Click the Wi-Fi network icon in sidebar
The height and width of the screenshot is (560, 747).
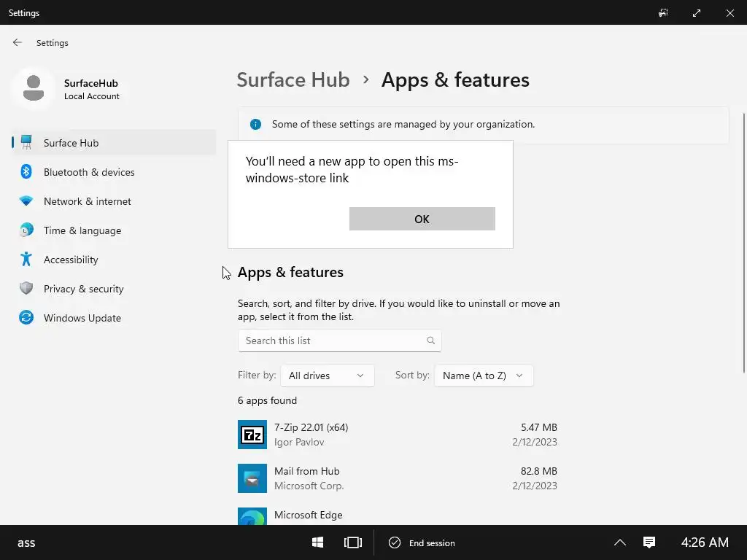pos(26,201)
